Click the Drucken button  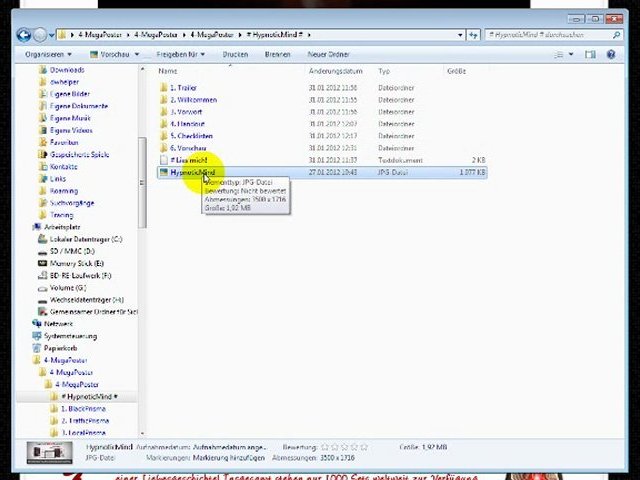coord(235,54)
